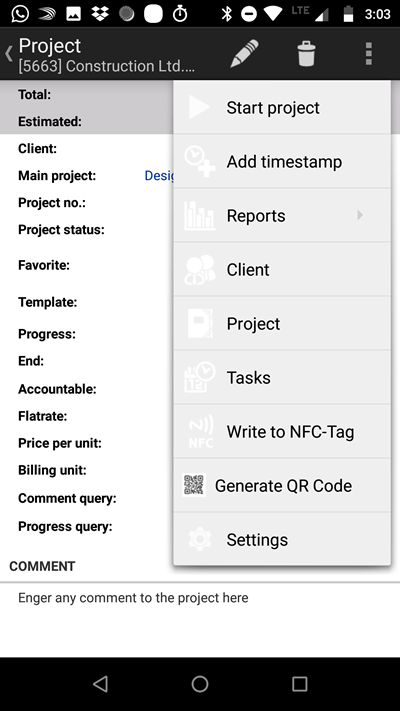Choose Write to NFC-Tag option
The height and width of the screenshot is (711, 400).
[282, 431]
